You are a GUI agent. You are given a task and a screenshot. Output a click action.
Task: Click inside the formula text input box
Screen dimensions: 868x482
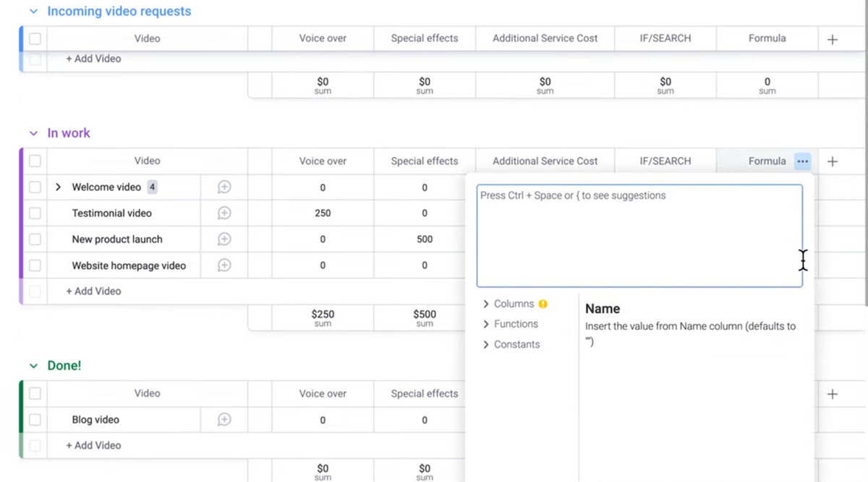coord(639,239)
